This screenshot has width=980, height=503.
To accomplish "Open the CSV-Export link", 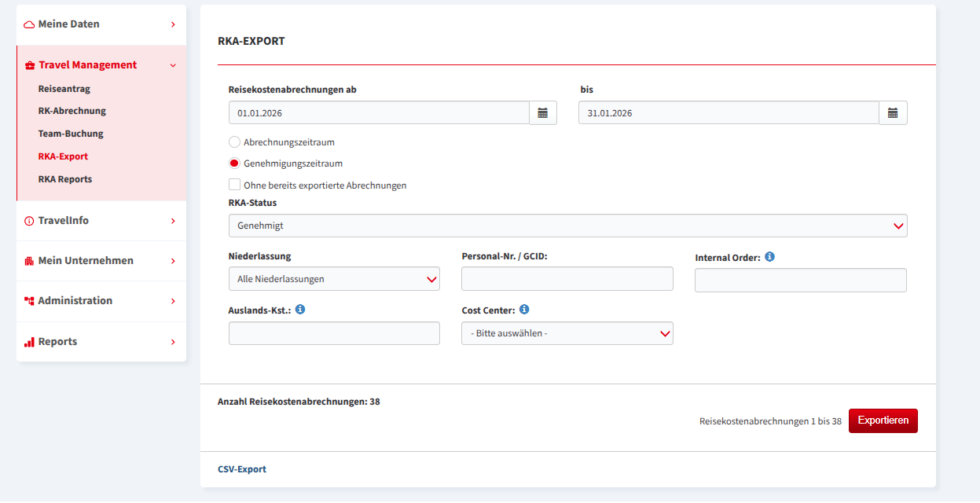I will click(x=242, y=469).
